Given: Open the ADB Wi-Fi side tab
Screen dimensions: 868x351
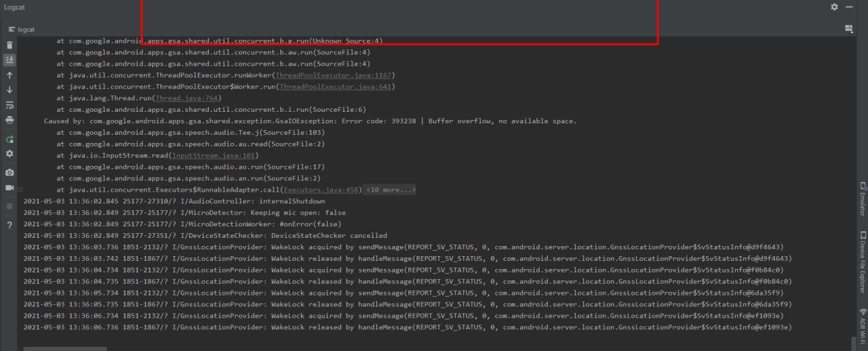Looking at the screenshot, I should tap(863, 327).
